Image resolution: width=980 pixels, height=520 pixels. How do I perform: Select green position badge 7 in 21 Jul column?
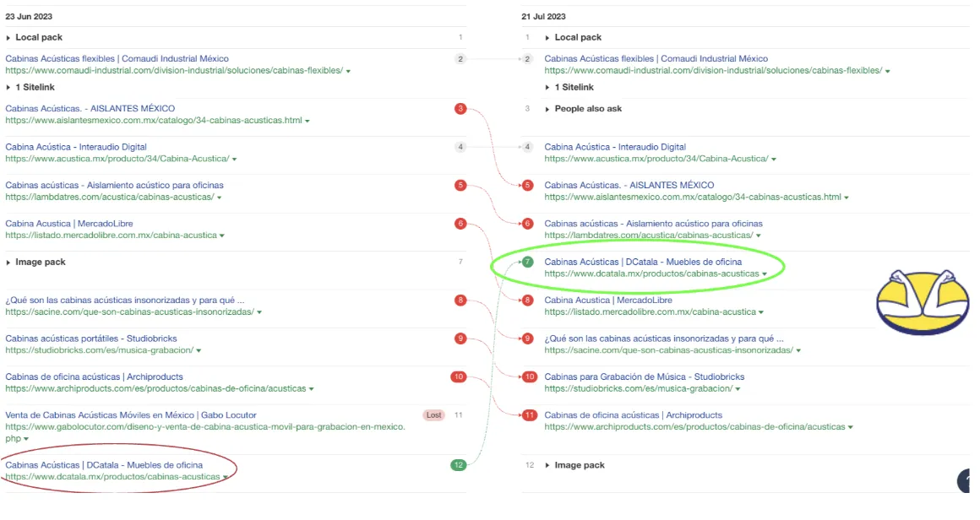(527, 263)
